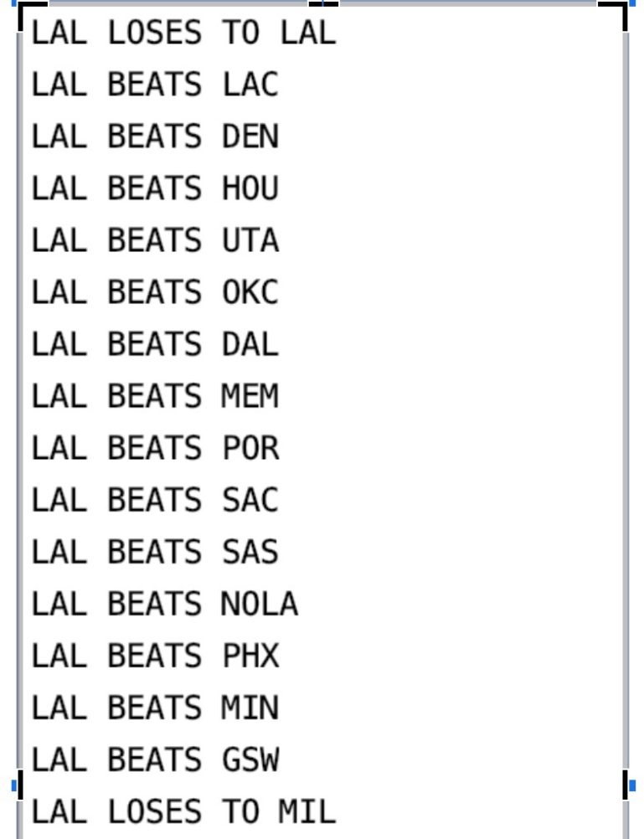644x839 pixels.
Task: Place cursor on the OKC text
Action: [x=250, y=292]
